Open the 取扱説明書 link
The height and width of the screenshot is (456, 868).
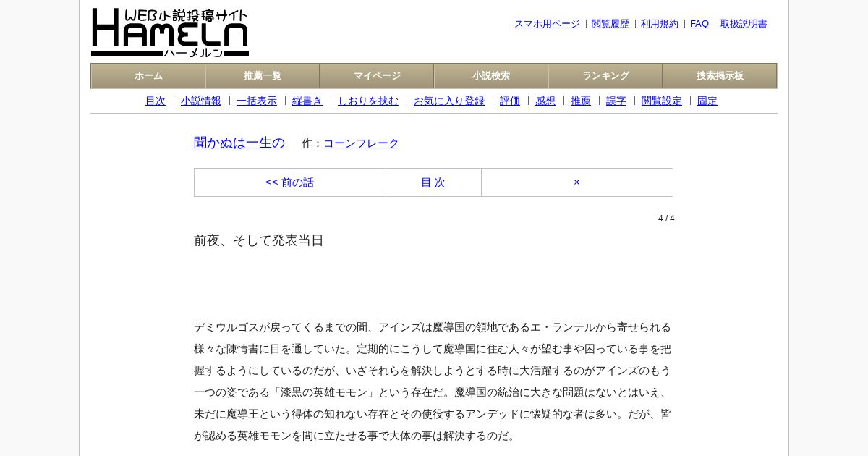tap(744, 24)
